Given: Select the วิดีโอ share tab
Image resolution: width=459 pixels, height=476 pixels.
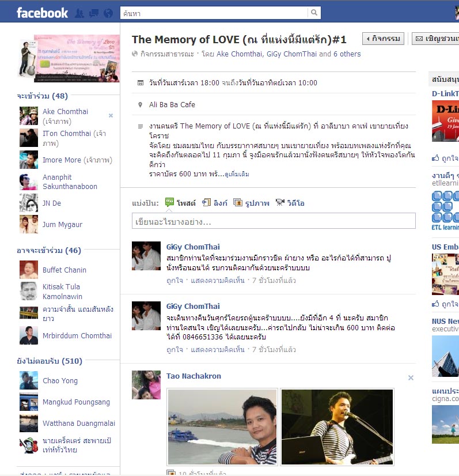Looking at the screenshot, I should tap(295, 203).
